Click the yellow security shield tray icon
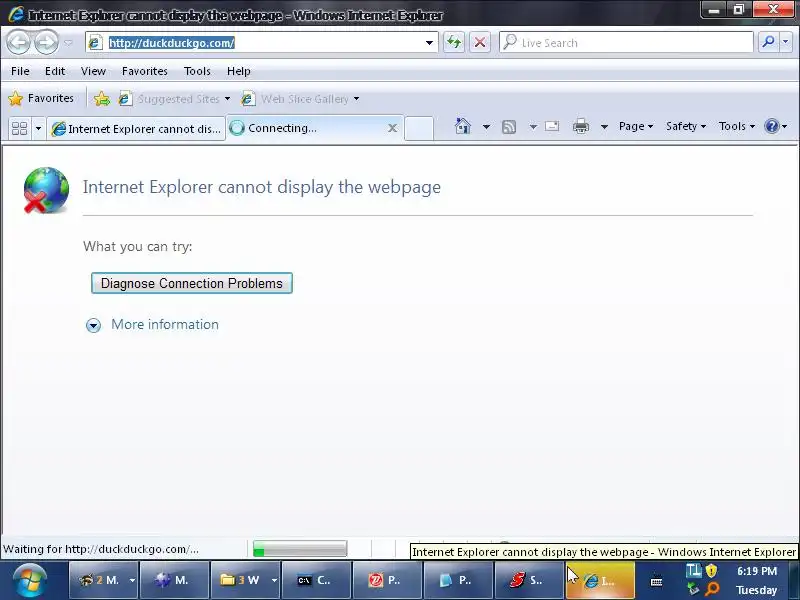 click(x=711, y=570)
